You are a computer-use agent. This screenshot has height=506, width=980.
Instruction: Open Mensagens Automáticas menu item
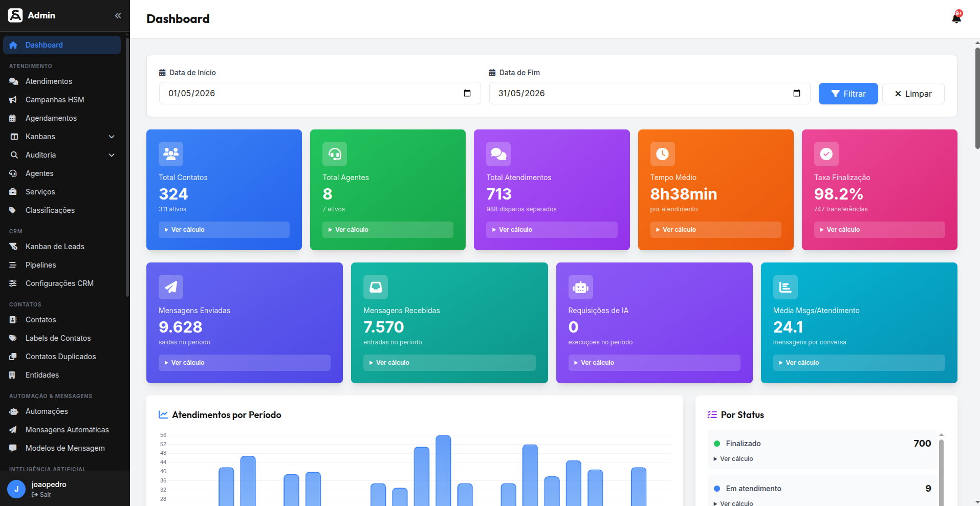(x=62, y=430)
